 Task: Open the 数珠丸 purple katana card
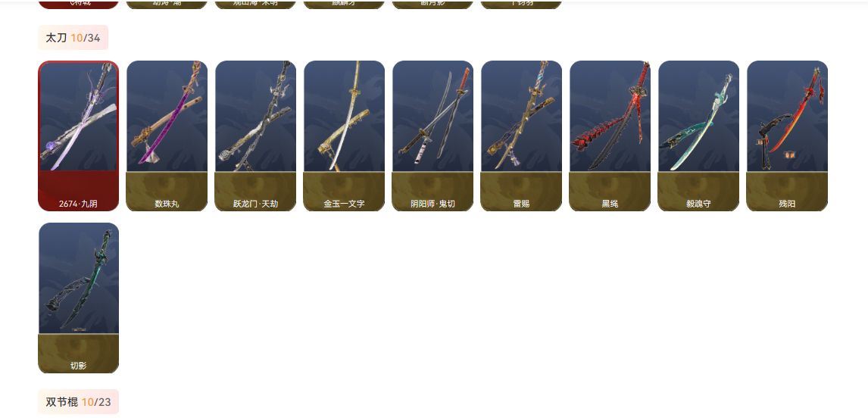tap(167, 136)
